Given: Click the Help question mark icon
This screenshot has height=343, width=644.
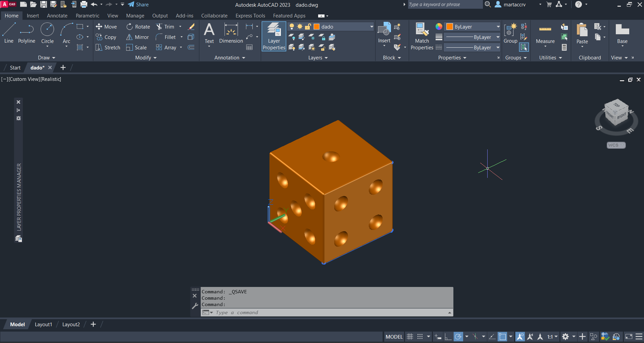Looking at the screenshot, I should [579, 4].
